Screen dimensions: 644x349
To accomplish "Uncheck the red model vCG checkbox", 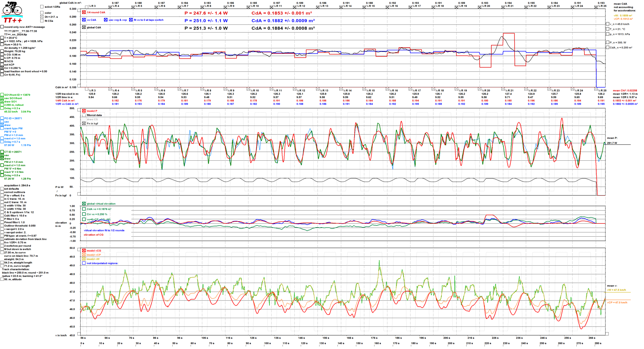I will click(x=84, y=251).
